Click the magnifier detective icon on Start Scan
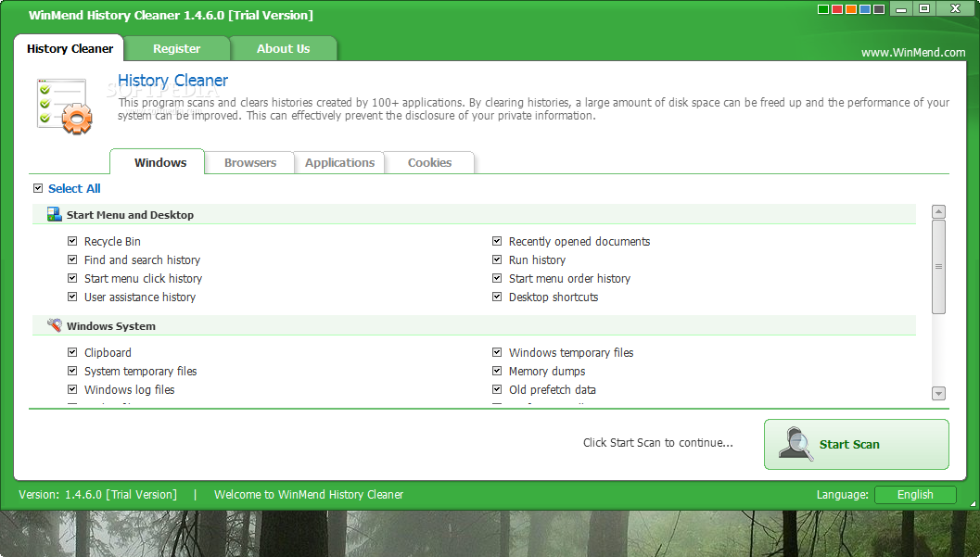The height and width of the screenshot is (557, 980). pyautogui.click(x=795, y=444)
